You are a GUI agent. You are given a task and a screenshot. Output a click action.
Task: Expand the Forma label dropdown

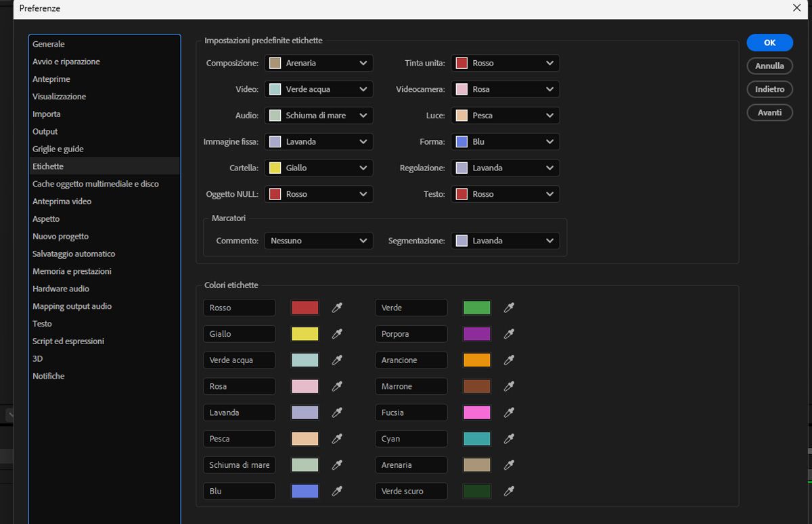coord(505,142)
